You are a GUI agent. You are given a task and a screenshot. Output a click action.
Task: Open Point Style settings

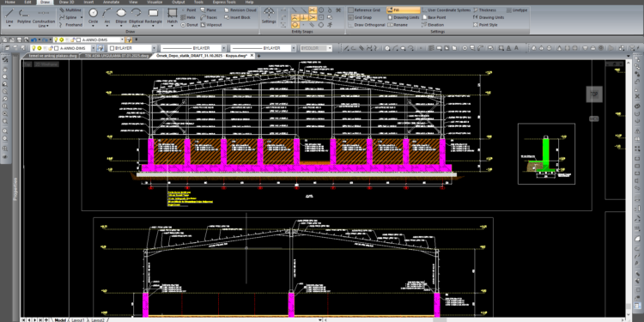click(485, 25)
